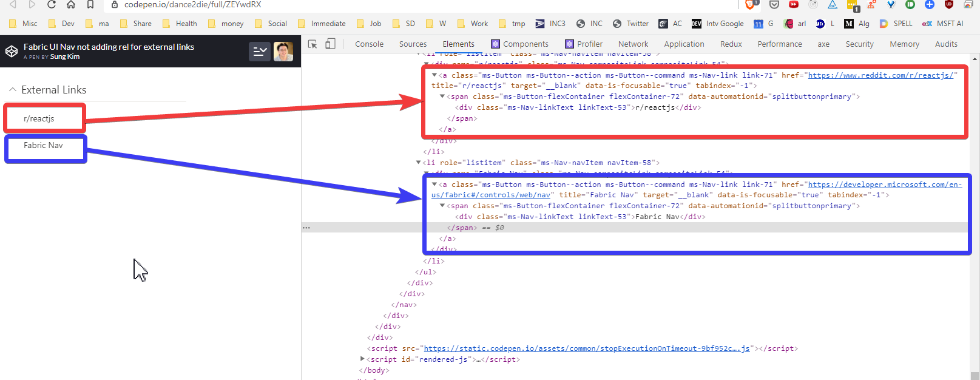The height and width of the screenshot is (380, 980).
Task: Collapse the External Links group chevron
Action: point(12,89)
